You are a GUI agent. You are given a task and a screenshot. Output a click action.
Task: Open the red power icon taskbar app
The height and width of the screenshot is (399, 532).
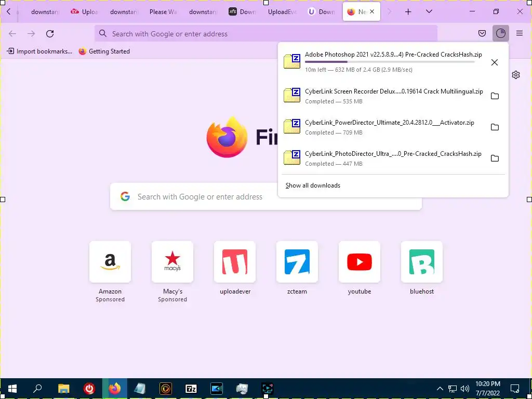pyautogui.click(x=89, y=389)
